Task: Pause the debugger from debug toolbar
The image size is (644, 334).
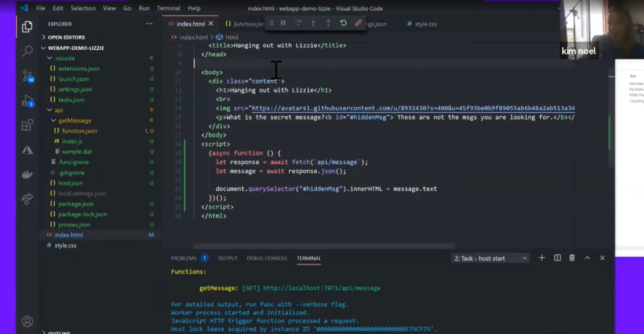Action: click(283, 23)
